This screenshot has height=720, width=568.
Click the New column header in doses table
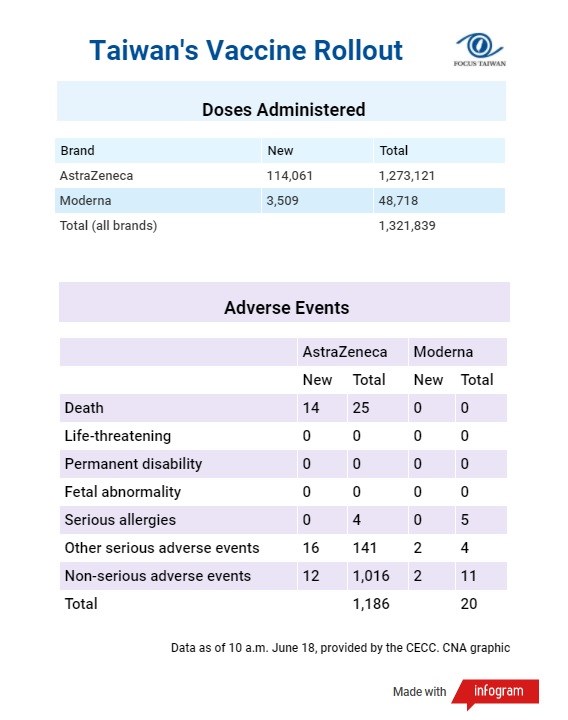(280, 151)
